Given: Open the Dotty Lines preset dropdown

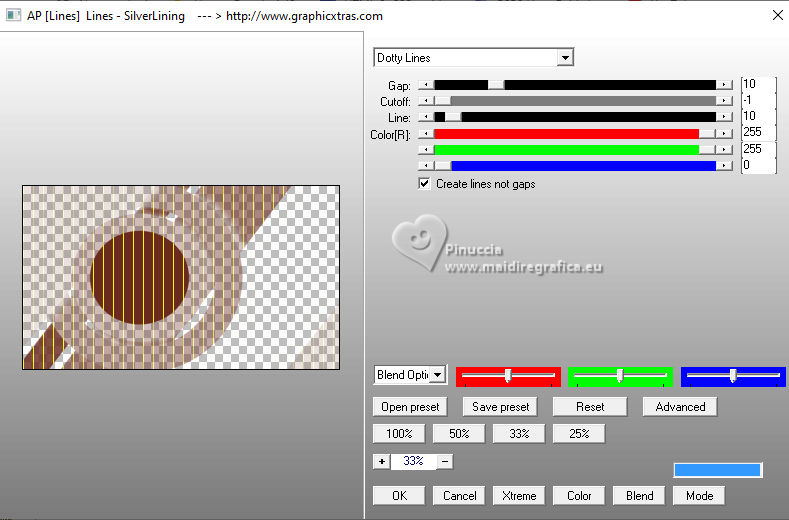Looking at the screenshot, I should tap(565, 58).
